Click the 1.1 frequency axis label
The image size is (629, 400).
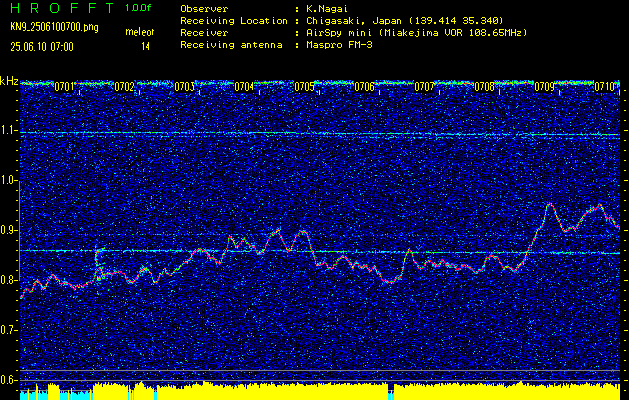point(9,131)
